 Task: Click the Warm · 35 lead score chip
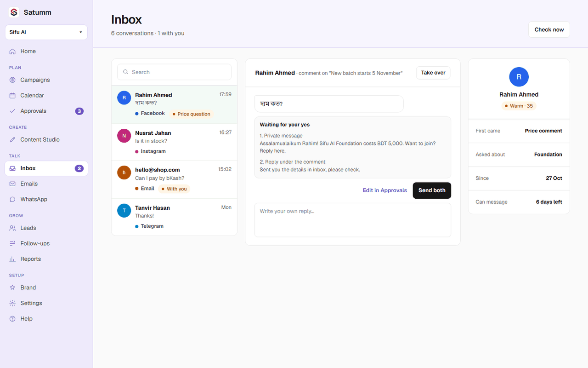[519, 106]
